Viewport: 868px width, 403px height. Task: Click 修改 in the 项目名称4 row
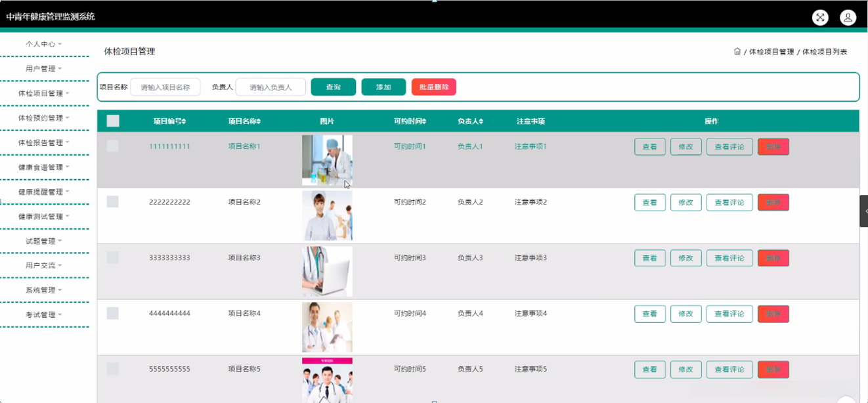[686, 314]
